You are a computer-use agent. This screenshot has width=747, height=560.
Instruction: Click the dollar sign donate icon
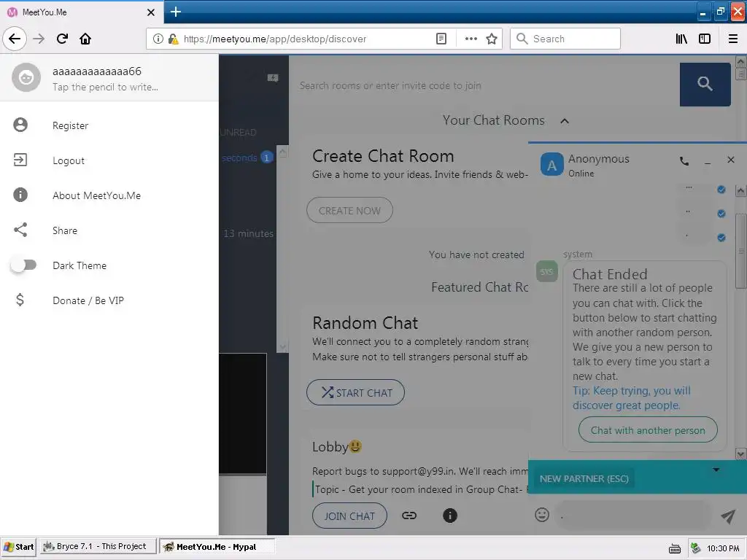pos(20,300)
